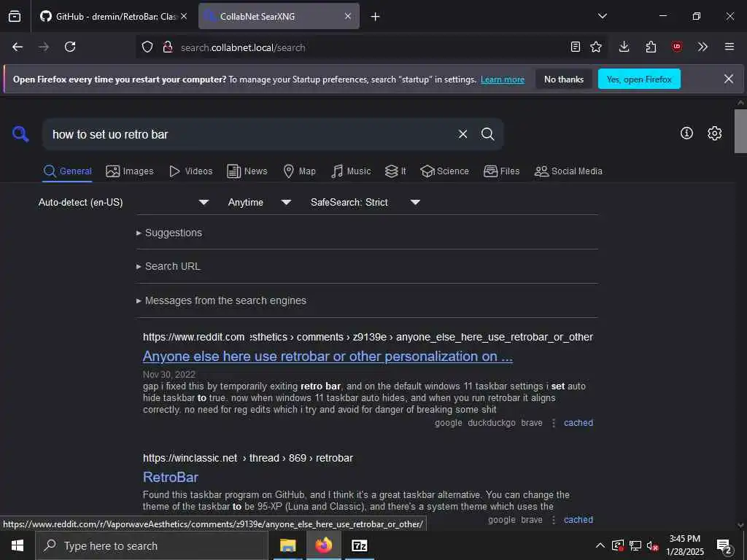Open a new browser tab
Viewport: 747px width, 560px height.
(376, 17)
